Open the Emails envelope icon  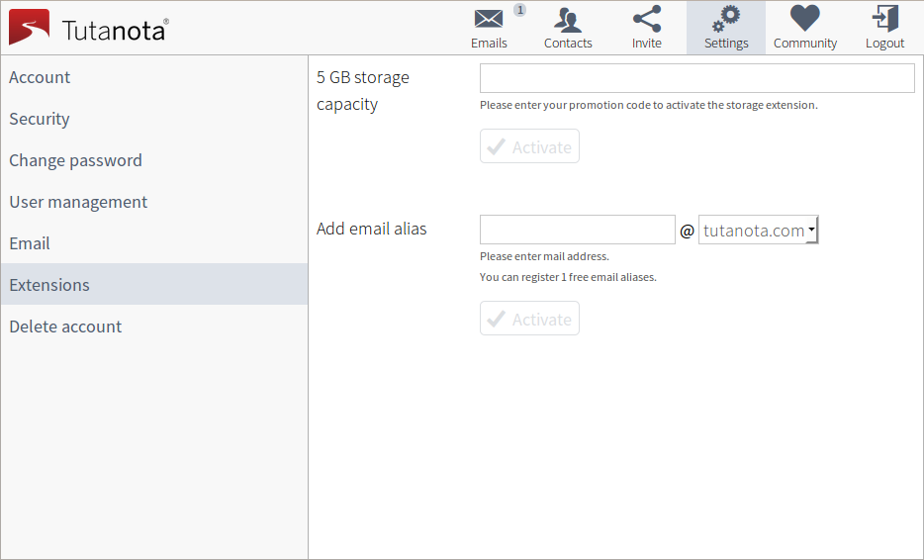pos(489,19)
